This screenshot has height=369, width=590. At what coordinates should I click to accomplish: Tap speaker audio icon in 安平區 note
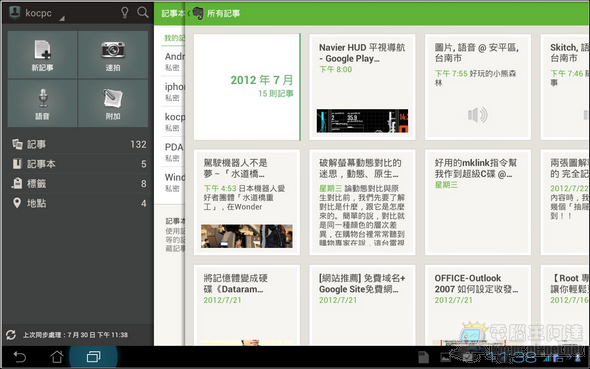click(x=478, y=115)
